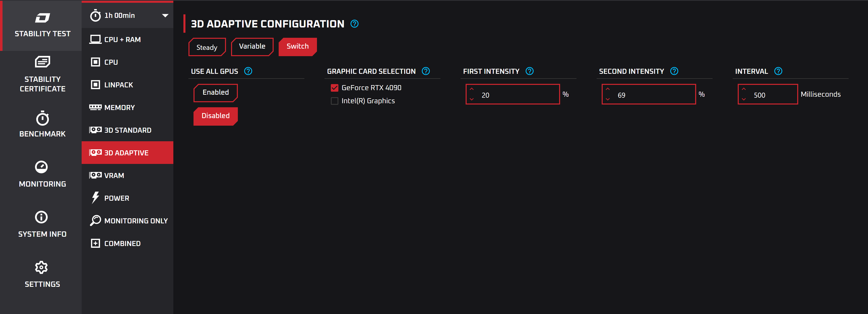Image resolution: width=868 pixels, height=314 pixels.
Task: Check the Intel(R) Graphics checkbox
Action: point(335,101)
